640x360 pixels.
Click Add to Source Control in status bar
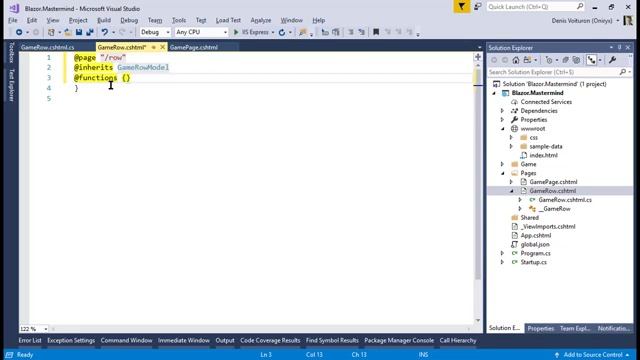point(592,355)
